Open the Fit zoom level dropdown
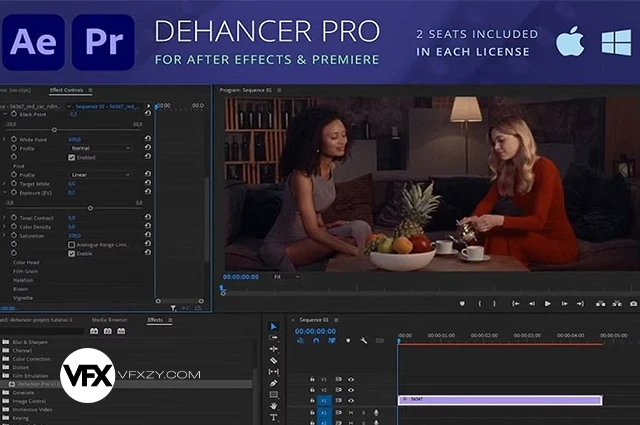The width and height of the screenshot is (640, 425). point(287,277)
